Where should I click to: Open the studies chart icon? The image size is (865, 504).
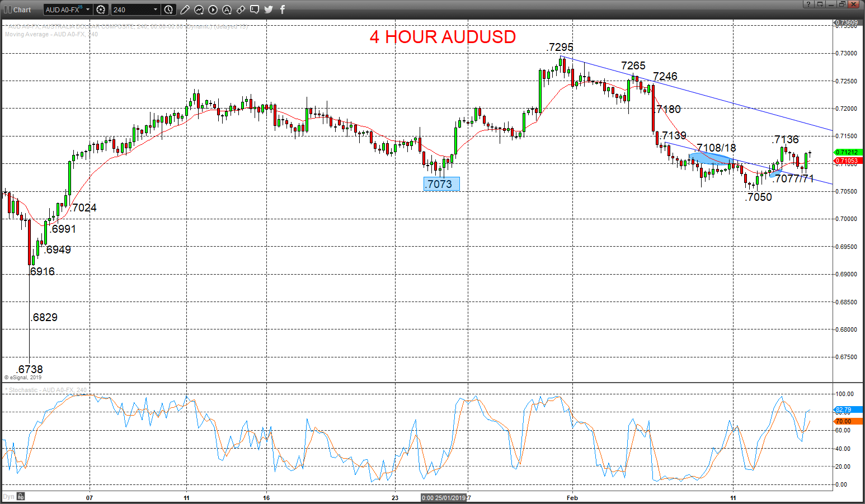tap(199, 10)
